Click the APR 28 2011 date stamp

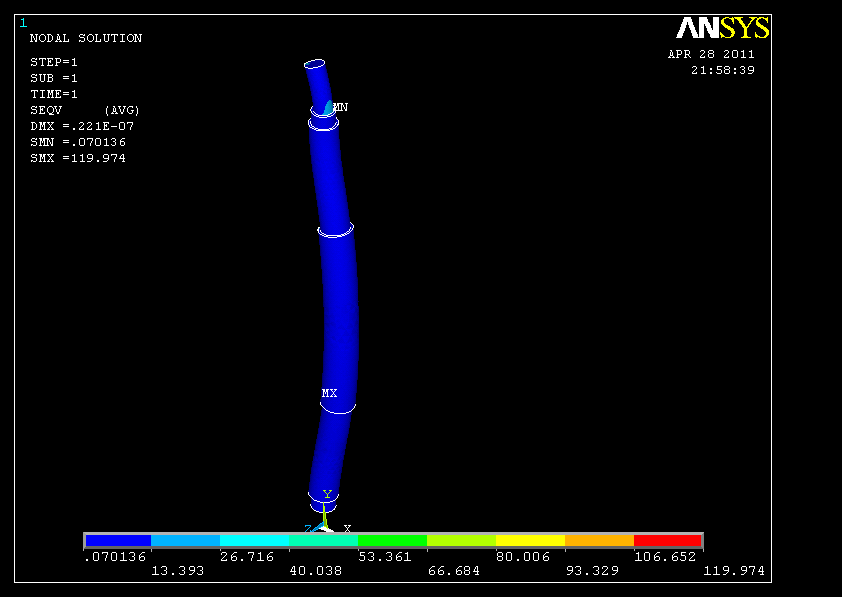click(711, 55)
